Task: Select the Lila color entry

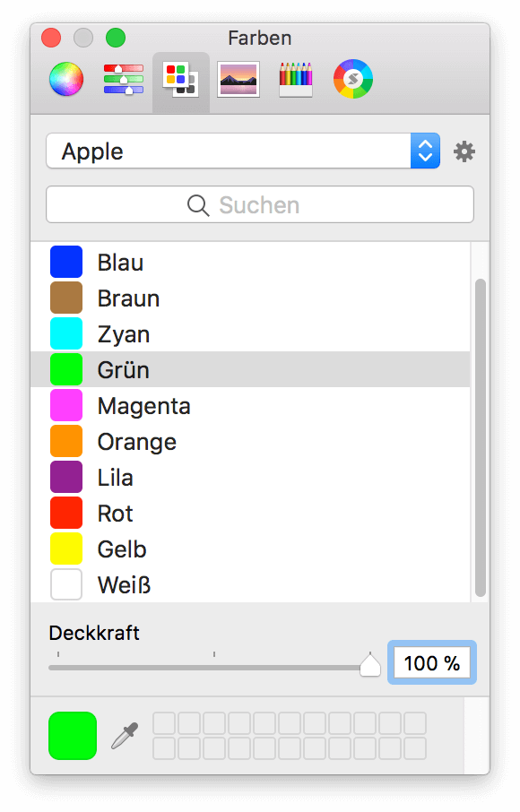Action: (250, 477)
